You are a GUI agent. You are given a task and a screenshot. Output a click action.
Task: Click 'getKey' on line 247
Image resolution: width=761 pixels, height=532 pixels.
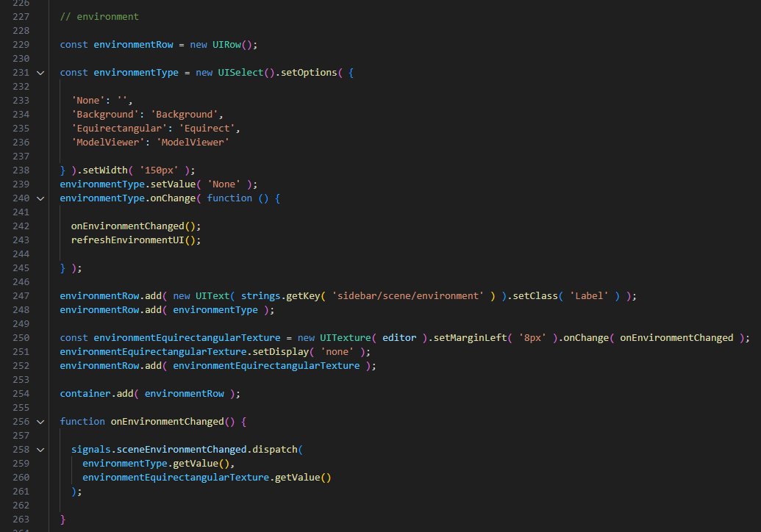point(303,296)
